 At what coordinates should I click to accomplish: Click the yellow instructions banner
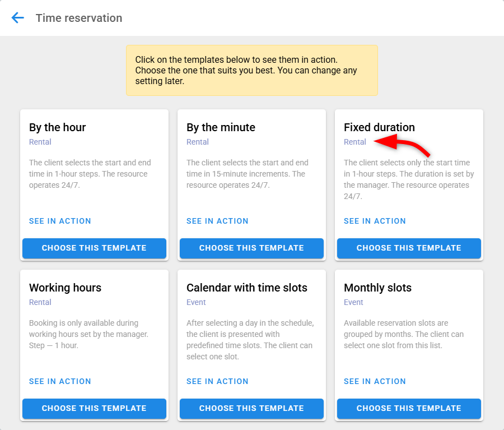(x=251, y=71)
